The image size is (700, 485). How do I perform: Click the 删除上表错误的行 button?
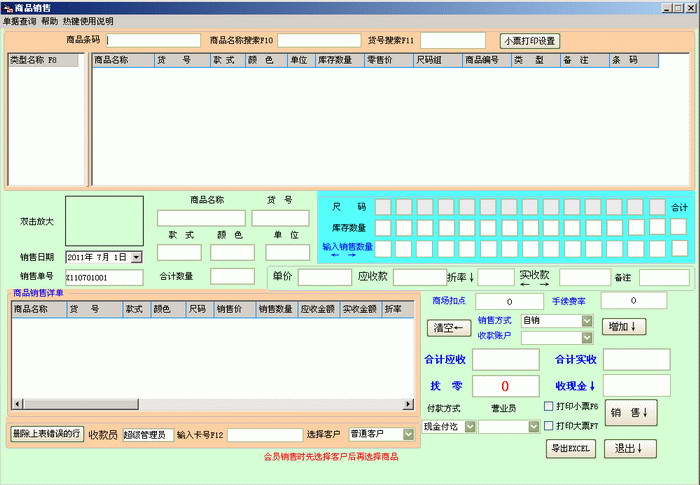(47, 434)
